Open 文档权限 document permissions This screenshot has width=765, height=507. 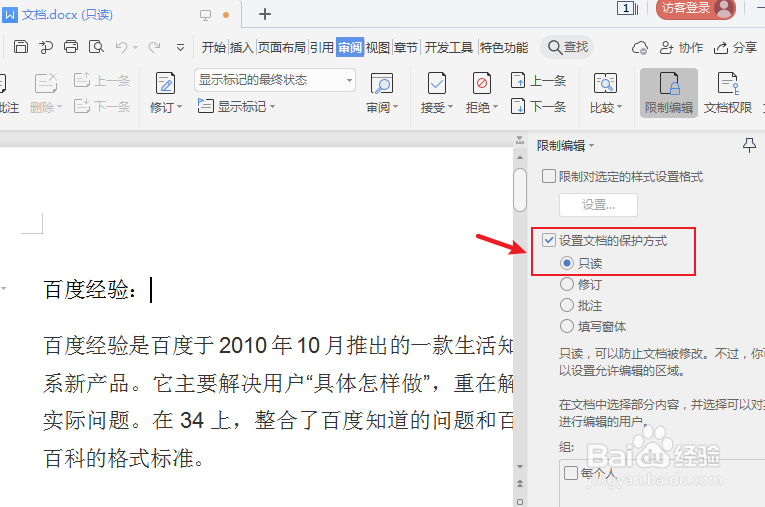pyautogui.click(x=727, y=93)
